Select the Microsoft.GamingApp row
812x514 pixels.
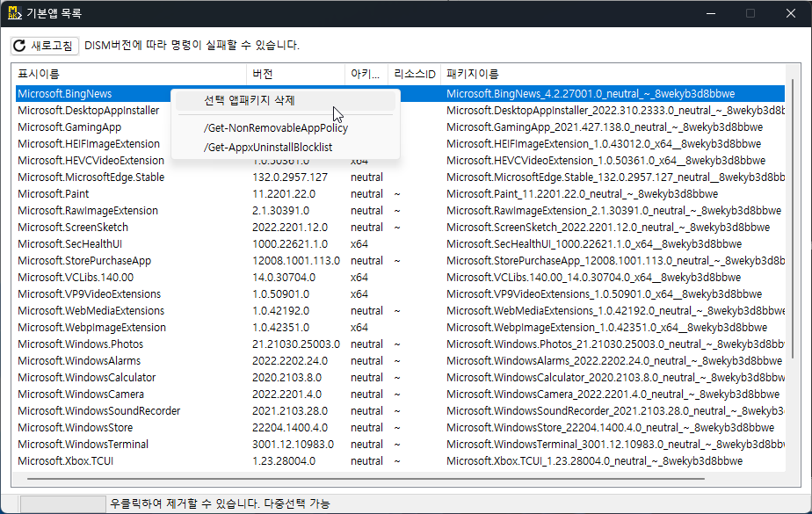400,127
